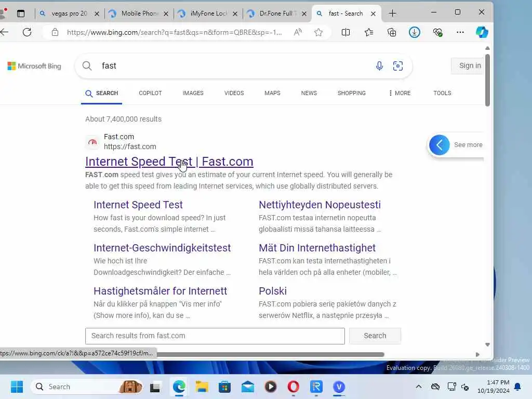Launch Opera browser from taskbar
Screen dimensions: 532x399
pyautogui.click(x=293, y=387)
